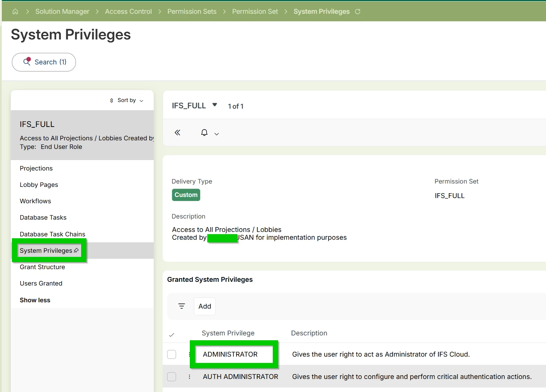Open row options menu for AUTH ADMINISTRATOR
This screenshot has width=546, height=392.
click(x=189, y=377)
